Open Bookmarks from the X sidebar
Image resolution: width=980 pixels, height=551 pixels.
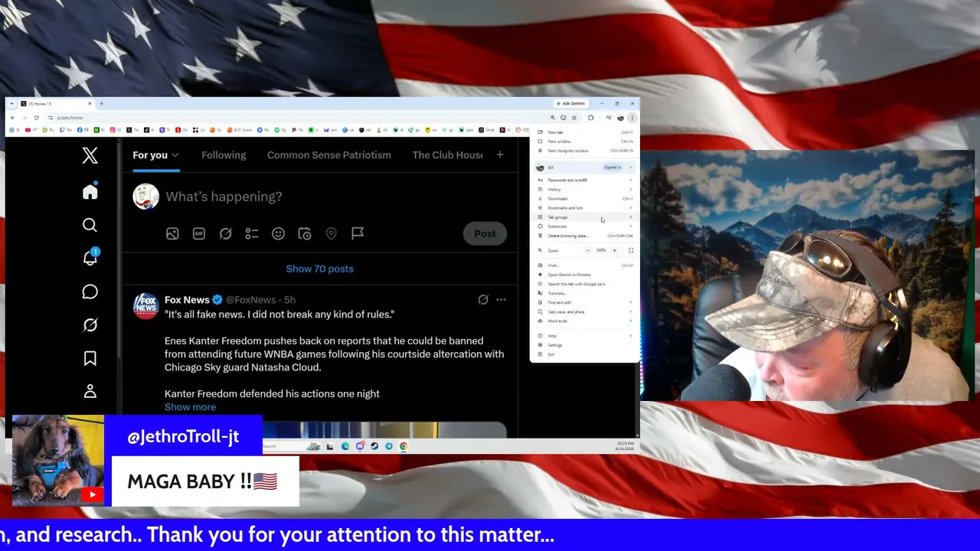click(90, 358)
